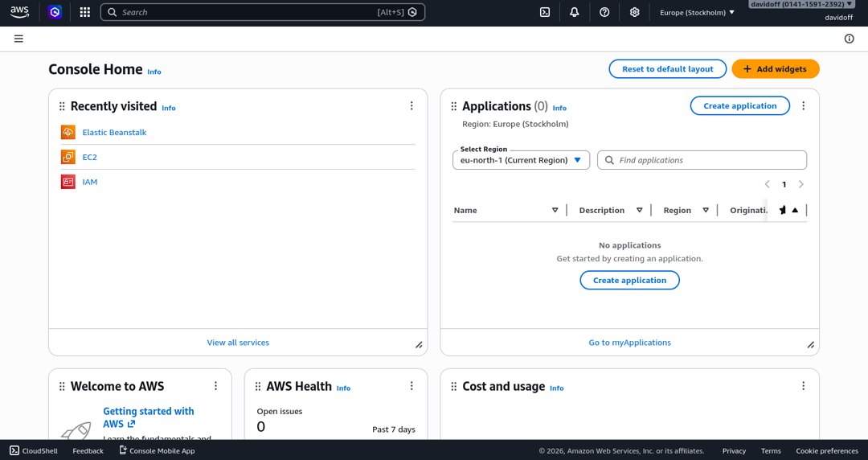This screenshot has height=460, width=868.
Task: Click the Recently visited widget resize corner
Action: [419, 345]
